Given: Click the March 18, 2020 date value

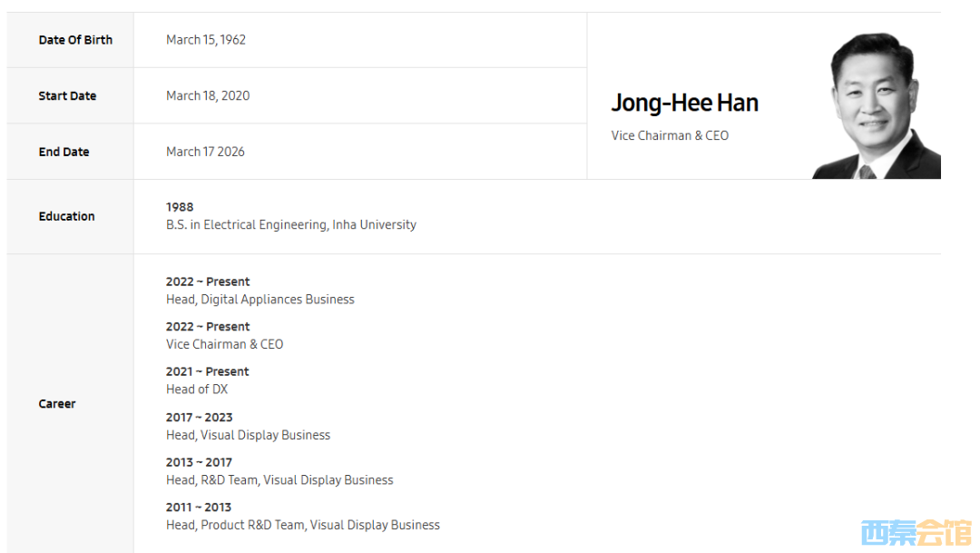Looking at the screenshot, I should tap(208, 96).
